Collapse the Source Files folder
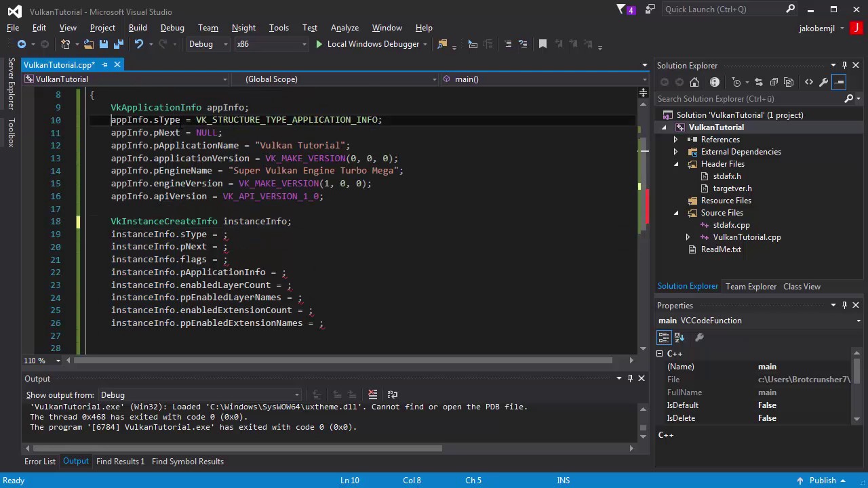This screenshot has height=488, width=868. (x=676, y=213)
